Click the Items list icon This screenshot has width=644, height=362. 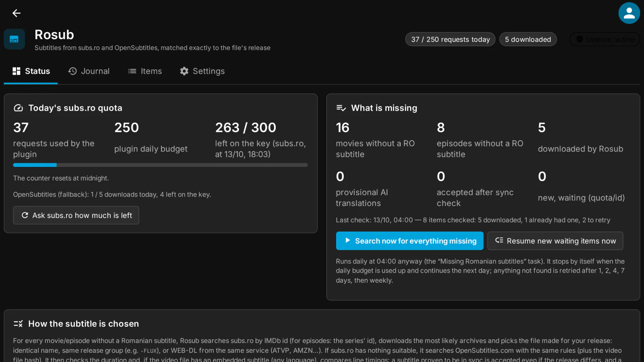132,71
